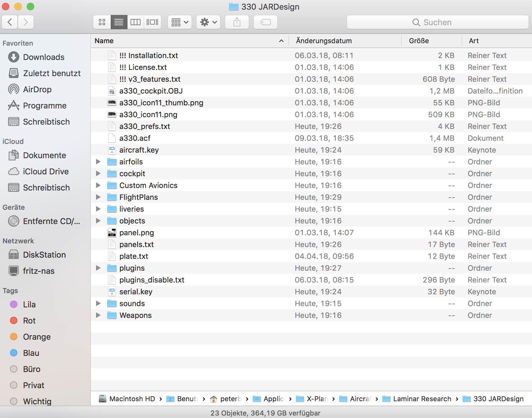Select Entfernte CD/... device
Image resolution: width=532 pixels, height=418 pixels.
44,221
